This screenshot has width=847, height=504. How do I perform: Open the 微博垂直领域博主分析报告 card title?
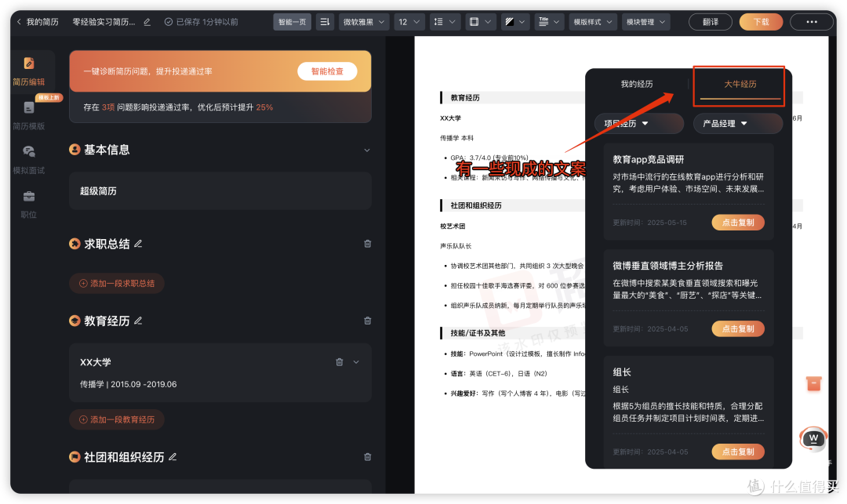coord(667,266)
